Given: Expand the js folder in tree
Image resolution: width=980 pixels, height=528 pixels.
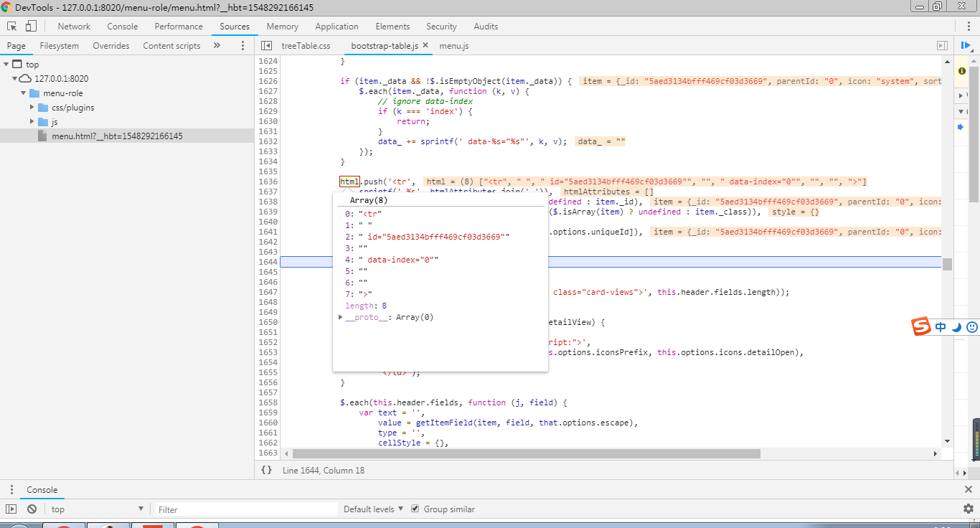Looking at the screenshot, I should [32, 122].
